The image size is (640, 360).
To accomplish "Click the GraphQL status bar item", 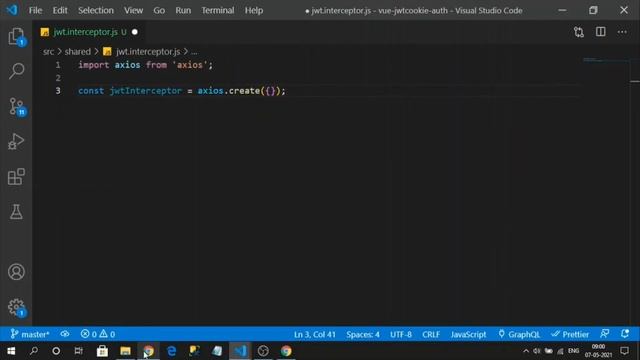I will click(x=519, y=334).
